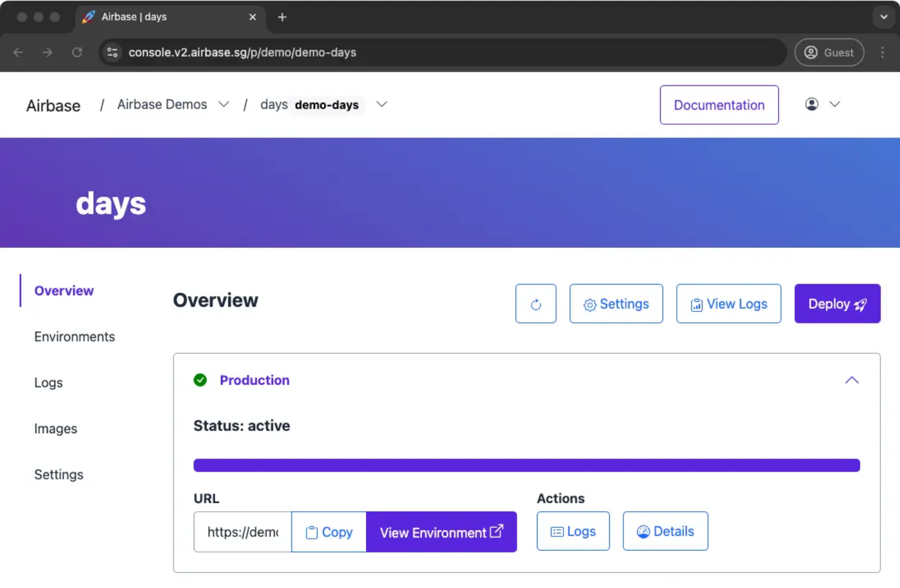
Task: Click the URL text input field
Action: (242, 532)
